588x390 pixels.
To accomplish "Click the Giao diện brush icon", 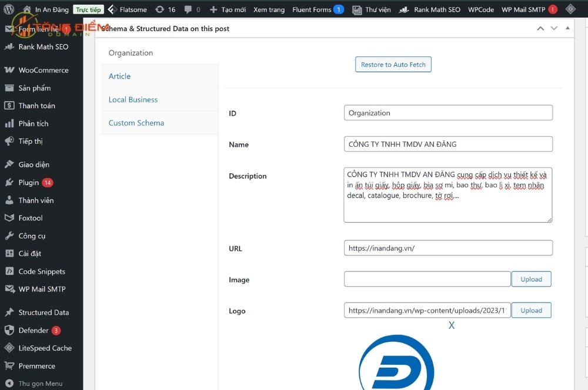I will (9, 164).
